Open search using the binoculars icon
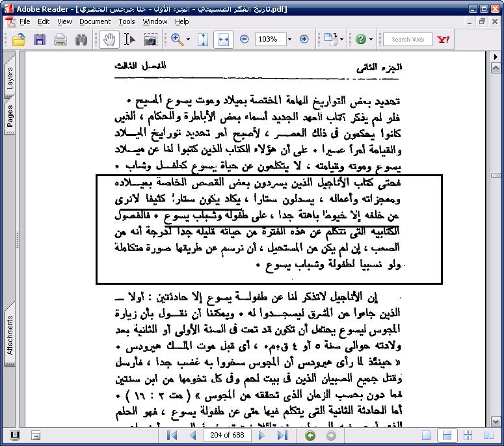 [x=81, y=40]
